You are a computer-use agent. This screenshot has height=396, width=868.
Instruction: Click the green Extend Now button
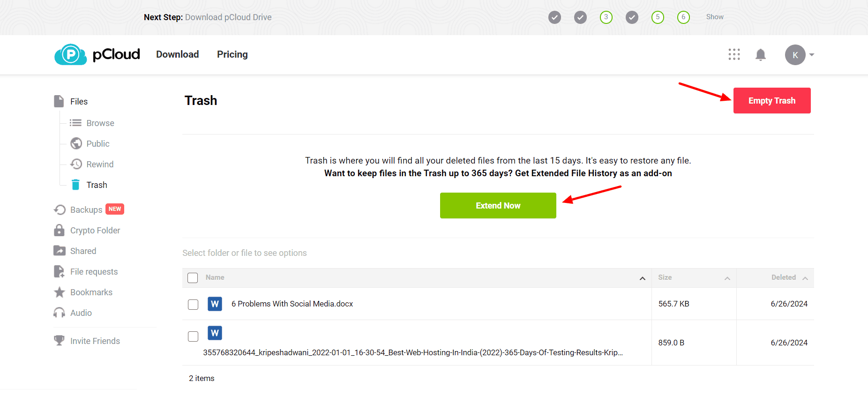pyautogui.click(x=498, y=205)
